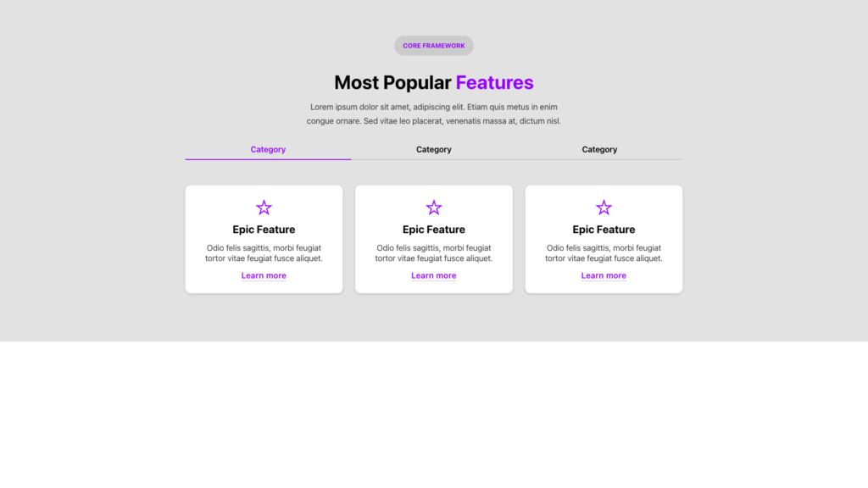Viewport: 868px width, 488px height.
Task: Switch to the middle Category tab
Action: point(434,150)
